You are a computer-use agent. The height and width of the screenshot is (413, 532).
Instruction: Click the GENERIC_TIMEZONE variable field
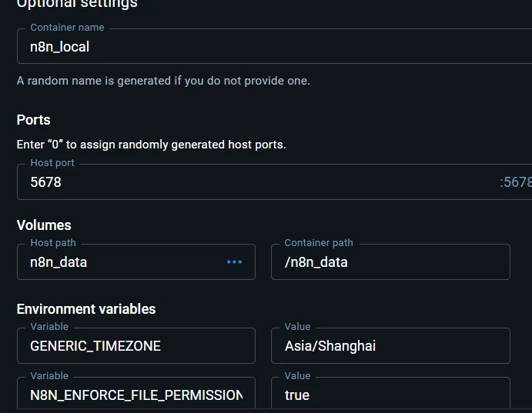point(136,346)
